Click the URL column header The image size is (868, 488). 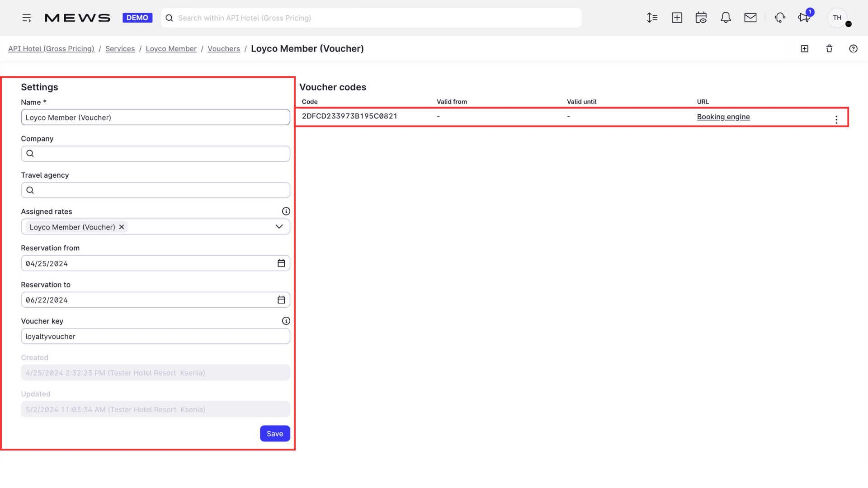point(703,102)
